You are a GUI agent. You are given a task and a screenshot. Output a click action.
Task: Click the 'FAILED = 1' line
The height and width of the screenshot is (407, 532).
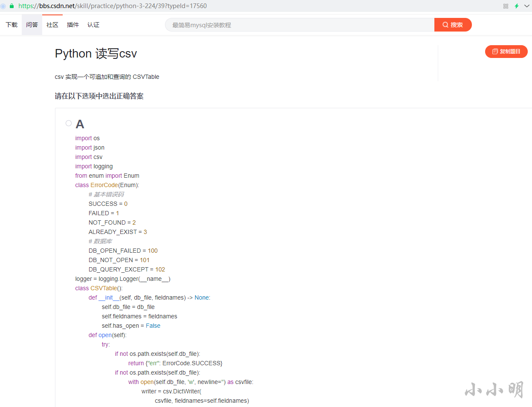click(104, 213)
